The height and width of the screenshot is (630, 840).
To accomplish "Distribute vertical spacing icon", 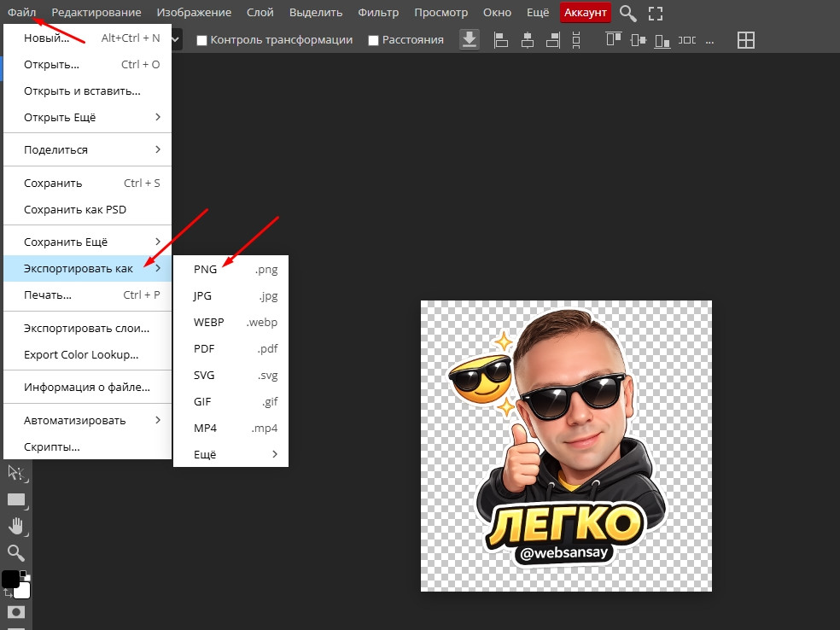I will [x=576, y=40].
